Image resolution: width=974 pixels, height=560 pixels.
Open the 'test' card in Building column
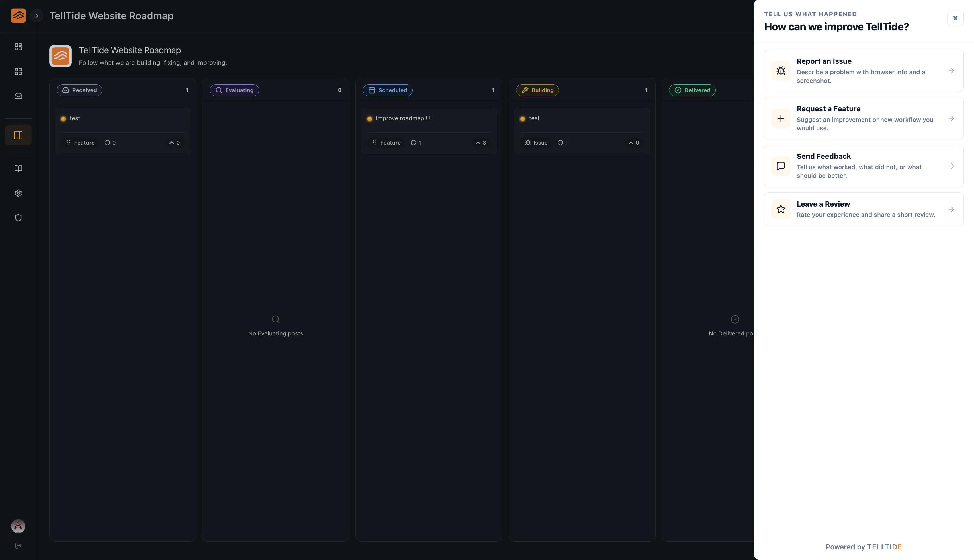coord(582,131)
